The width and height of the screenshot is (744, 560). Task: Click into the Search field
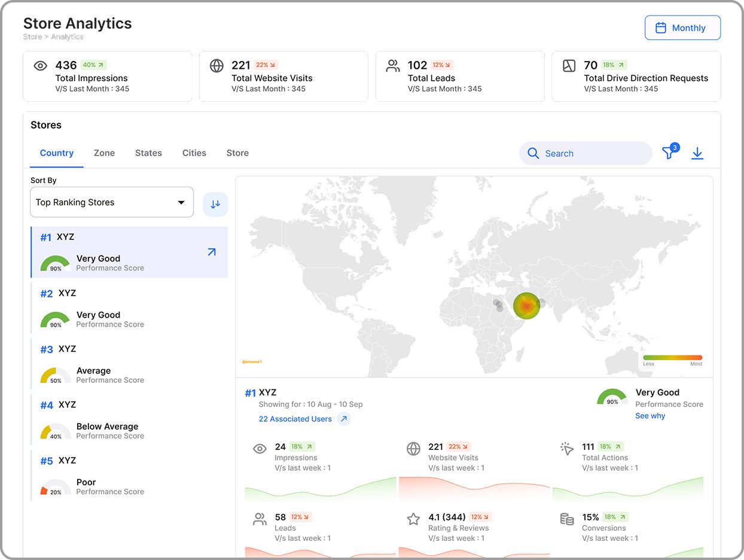click(592, 154)
